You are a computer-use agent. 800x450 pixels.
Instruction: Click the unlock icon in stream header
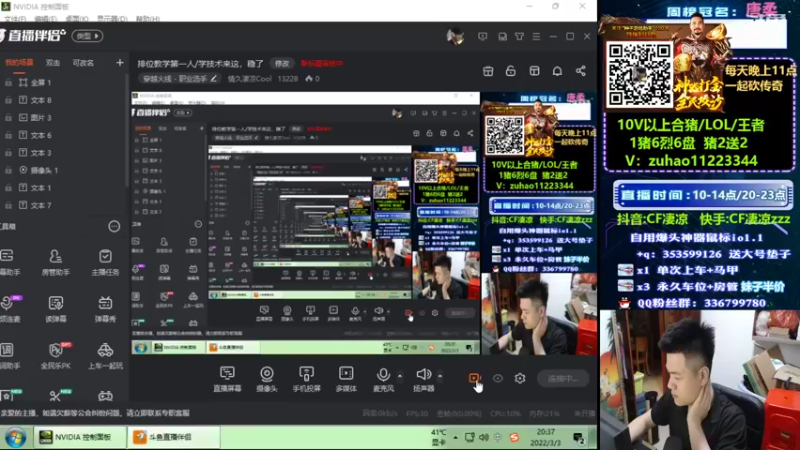click(x=511, y=71)
